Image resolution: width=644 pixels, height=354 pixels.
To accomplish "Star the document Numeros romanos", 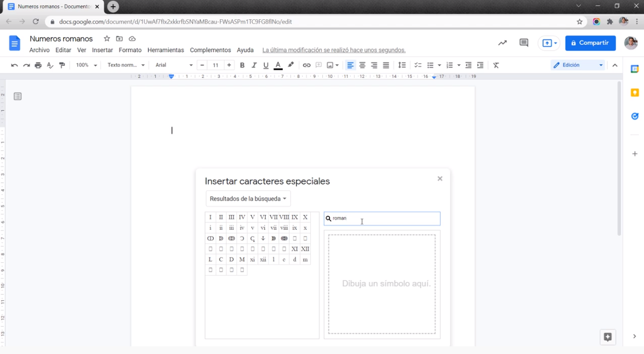I will tap(107, 38).
